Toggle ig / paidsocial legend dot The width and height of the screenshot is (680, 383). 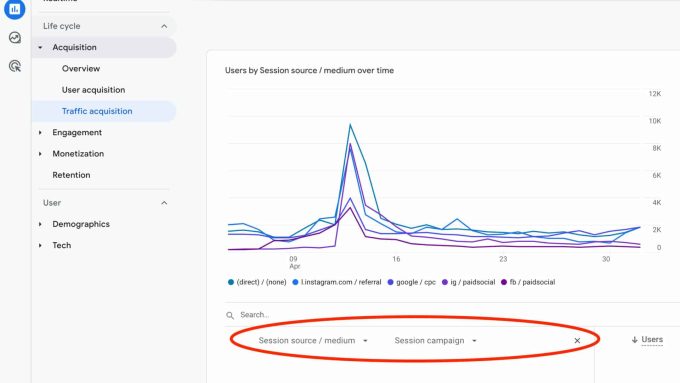445,282
